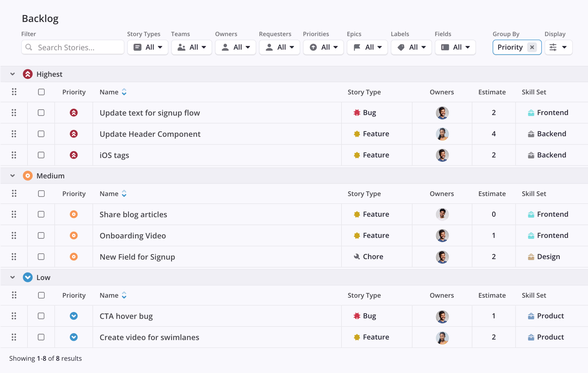Select all stories in the Low group
Screen dimensions: 588x373
click(x=41, y=295)
